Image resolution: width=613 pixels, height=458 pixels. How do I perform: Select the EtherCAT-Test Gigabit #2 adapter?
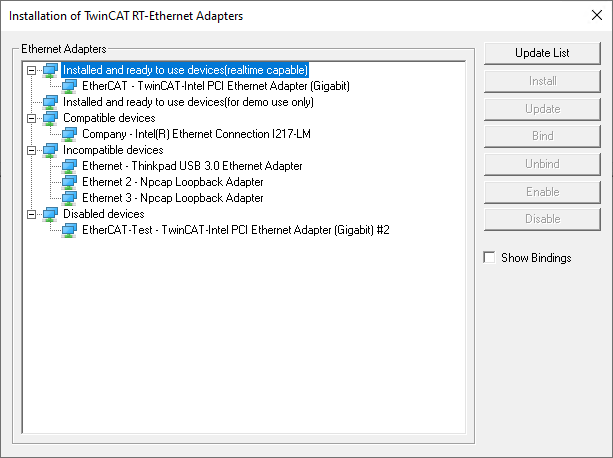(x=235, y=230)
